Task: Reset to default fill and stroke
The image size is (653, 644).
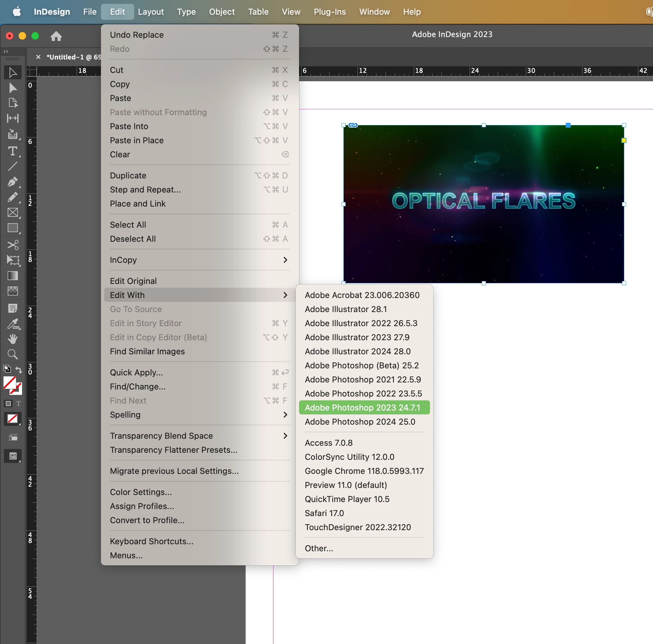Action: tap(6, 369)
